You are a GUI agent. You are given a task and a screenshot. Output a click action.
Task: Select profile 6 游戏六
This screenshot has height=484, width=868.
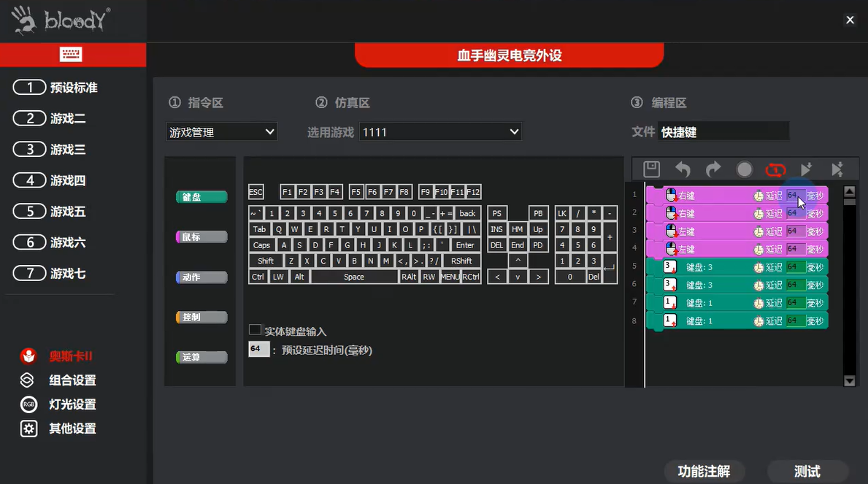coord(49,242)
